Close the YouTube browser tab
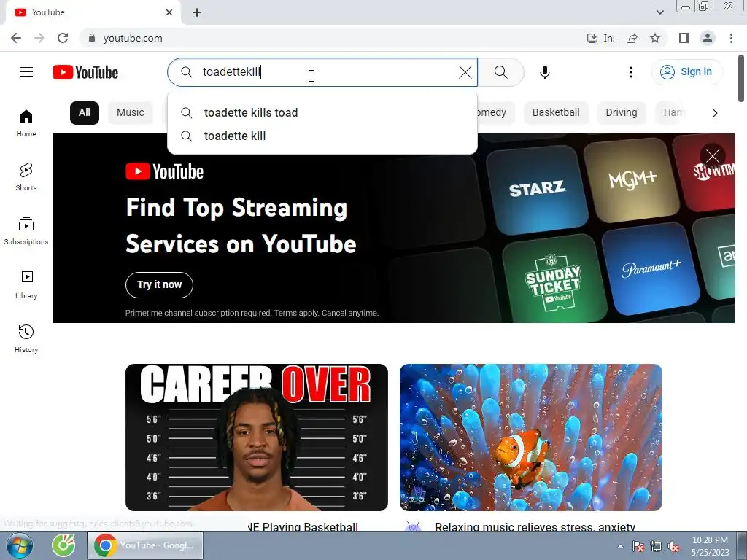 (169, 12)
